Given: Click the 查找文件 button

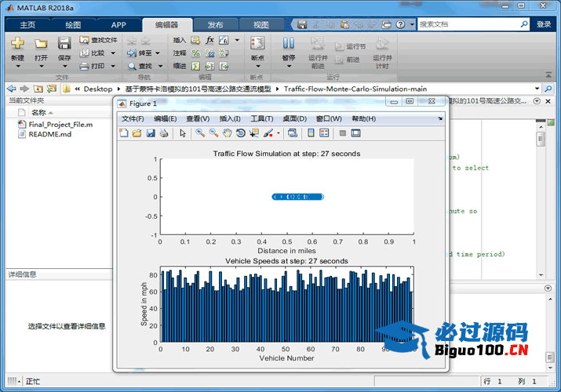Looking at the screenshot, I should (98, 40).
